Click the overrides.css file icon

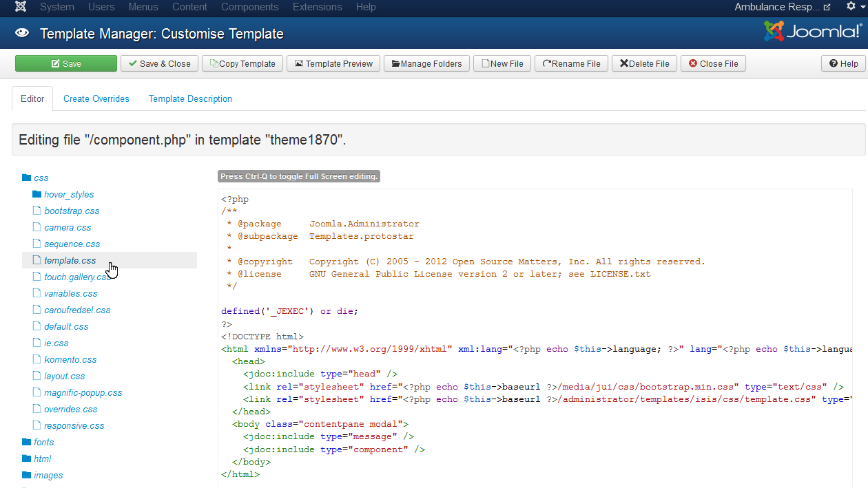click(37, 409)
